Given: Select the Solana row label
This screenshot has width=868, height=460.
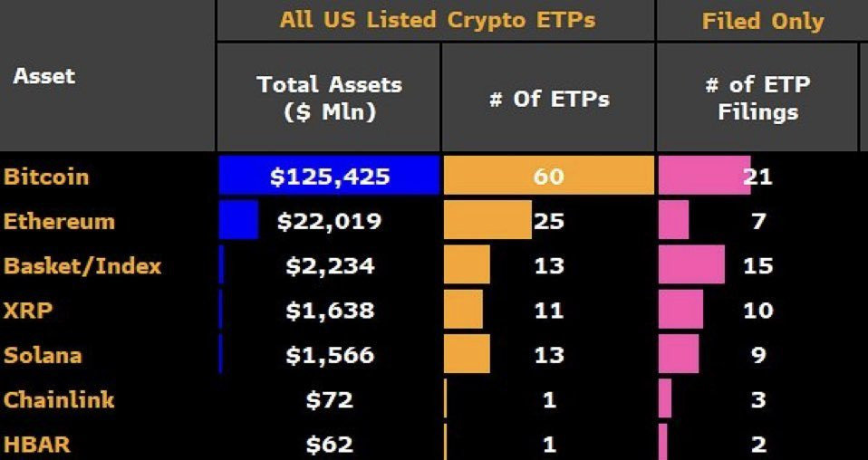Looking at the screenshot, I should (43, 355).
